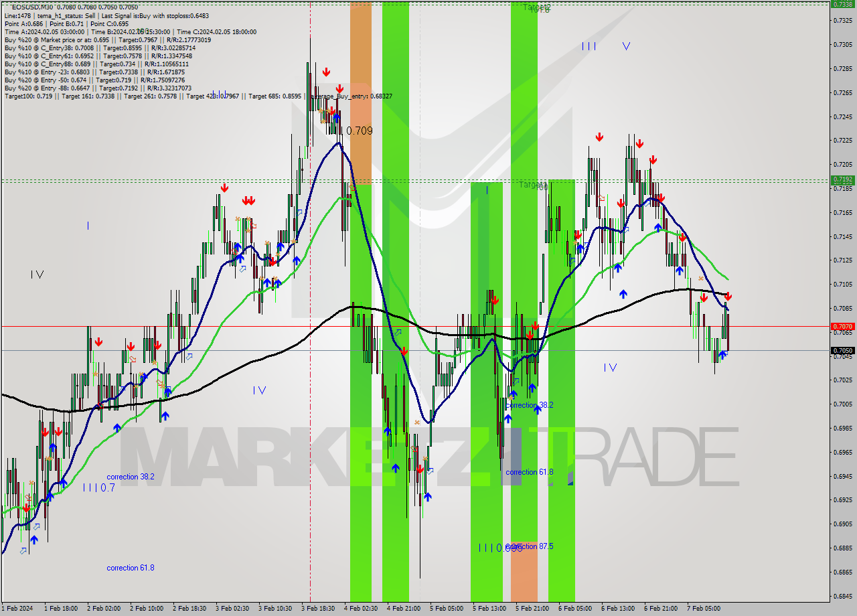Screen dimensions: 857x616
Task: Click the 0.7005 price axis label
Action: coord(843,404)
